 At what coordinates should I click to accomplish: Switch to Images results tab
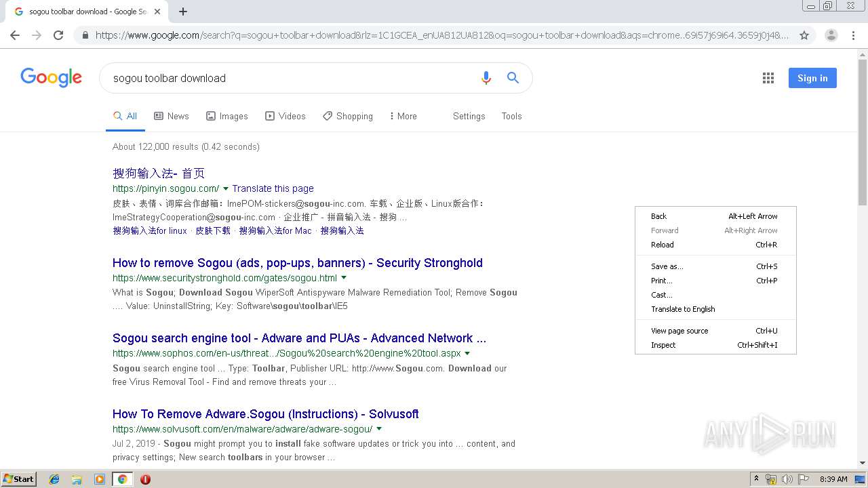(227, 116)
